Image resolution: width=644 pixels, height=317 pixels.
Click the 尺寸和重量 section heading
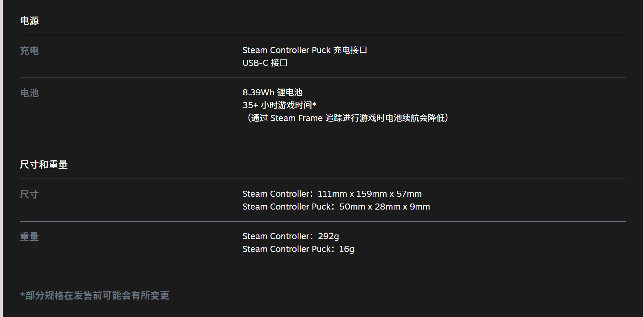click(x=44, y=164)
